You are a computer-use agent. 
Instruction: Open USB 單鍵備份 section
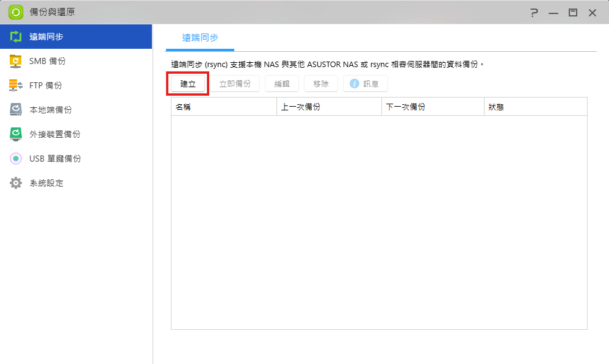pyautogui.click(x=76, y=159)
